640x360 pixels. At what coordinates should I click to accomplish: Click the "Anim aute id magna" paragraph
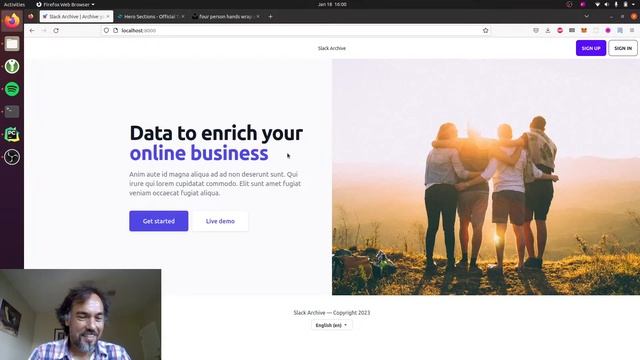click(x=215, y=184)
